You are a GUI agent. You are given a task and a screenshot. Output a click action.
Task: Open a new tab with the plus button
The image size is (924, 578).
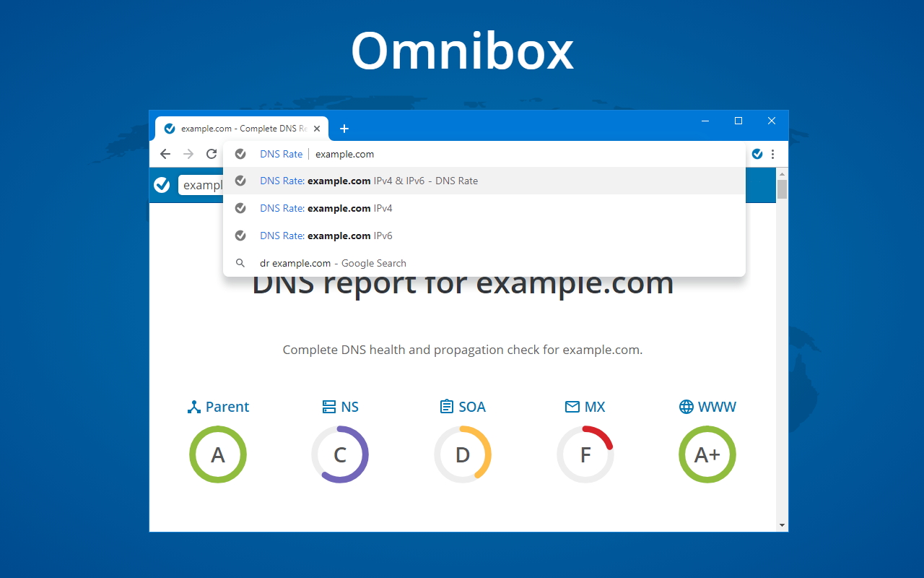344,129
